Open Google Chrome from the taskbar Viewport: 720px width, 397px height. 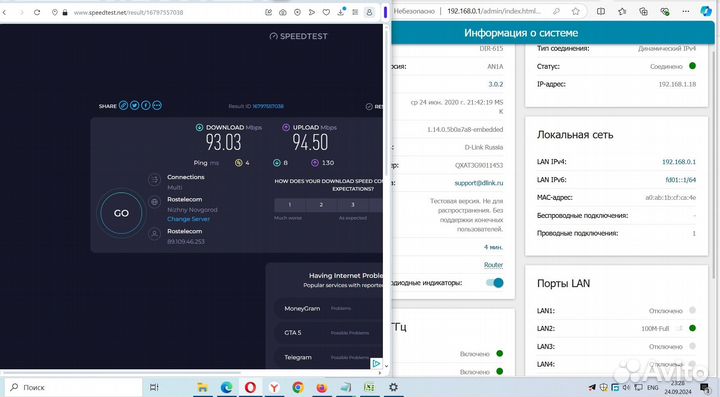tap(298, 388)
